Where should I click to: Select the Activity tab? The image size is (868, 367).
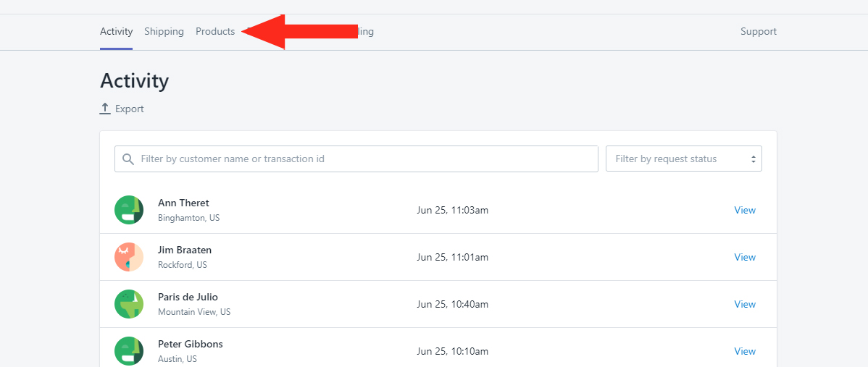(116, 32)
